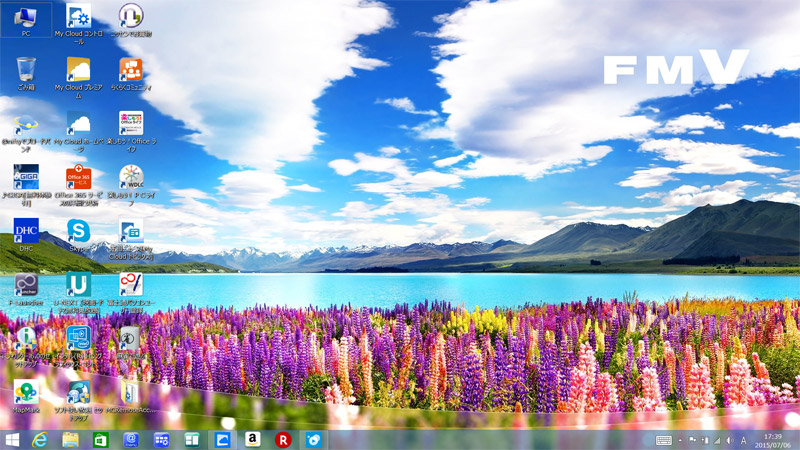This screenshot has height=450, width=800.
Task: Click the Windows Start button
Action: pyautogui.click(x=13, y=440)
